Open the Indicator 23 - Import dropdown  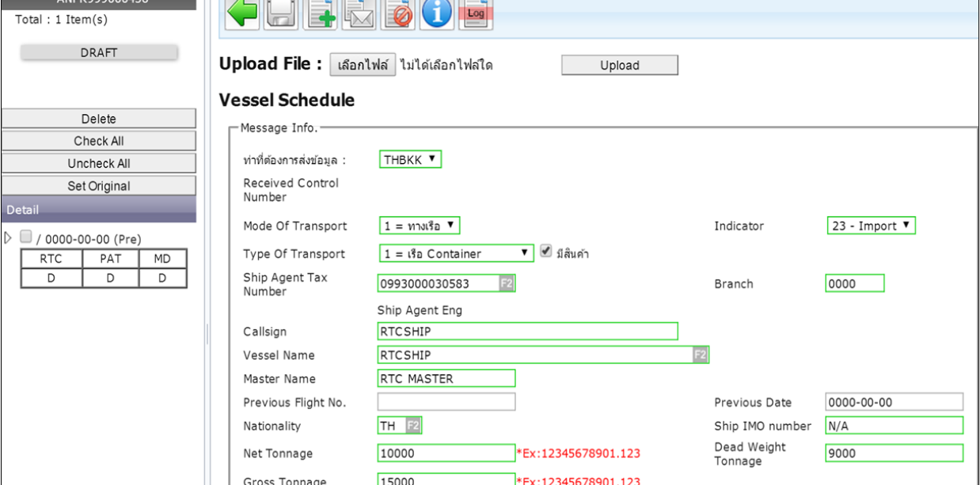[x=871, y=226]
